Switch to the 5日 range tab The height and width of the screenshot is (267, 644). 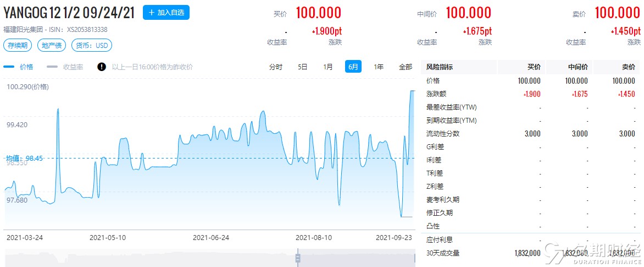[302, 67]
